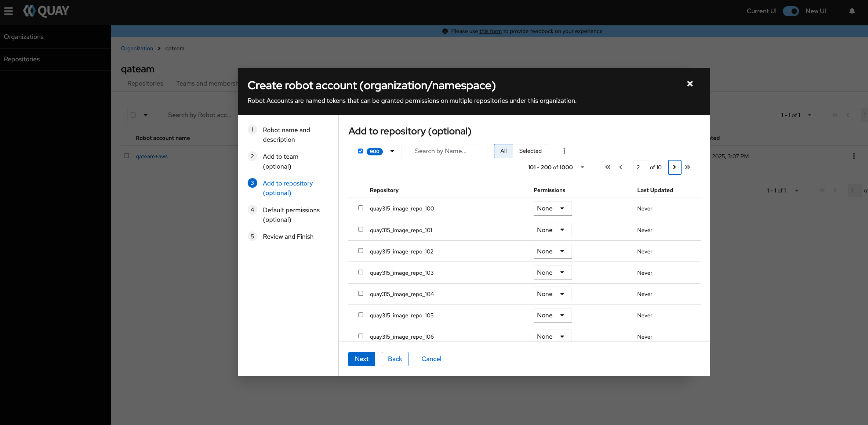Jump to the last repository page
Screen dimensions: 868x425
pos(688,167)
